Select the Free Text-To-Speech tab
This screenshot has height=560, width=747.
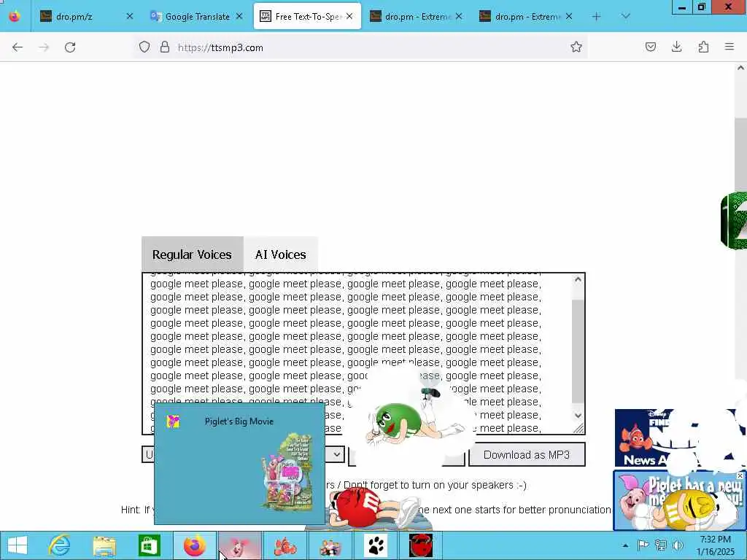click(307, 17)
